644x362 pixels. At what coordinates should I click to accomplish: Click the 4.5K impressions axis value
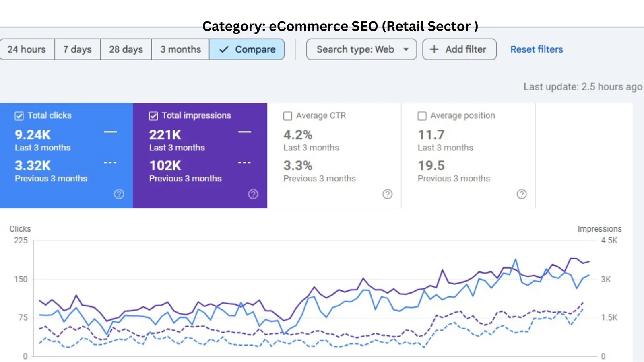click(609, 241)
